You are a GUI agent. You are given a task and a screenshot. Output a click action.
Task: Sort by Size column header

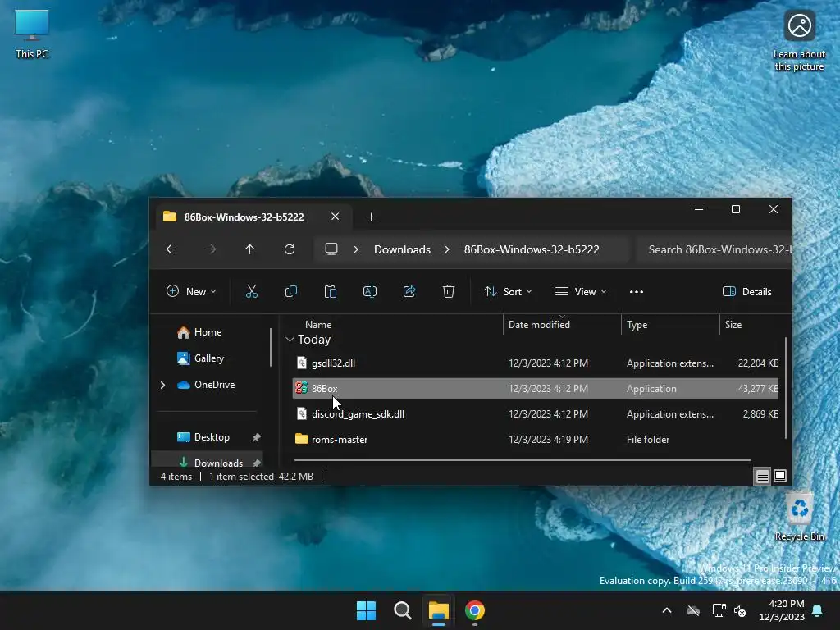pos(733,325)
